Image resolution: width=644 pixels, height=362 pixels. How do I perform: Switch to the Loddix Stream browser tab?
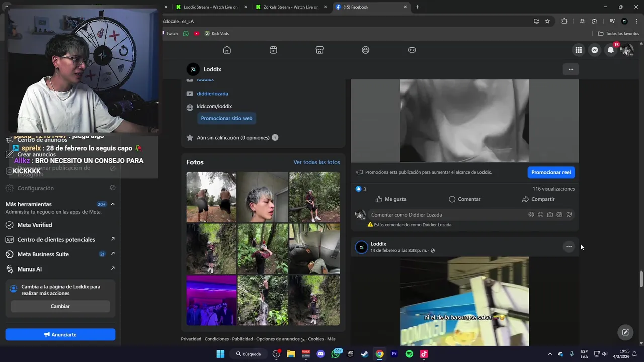[x=211, y=7]
